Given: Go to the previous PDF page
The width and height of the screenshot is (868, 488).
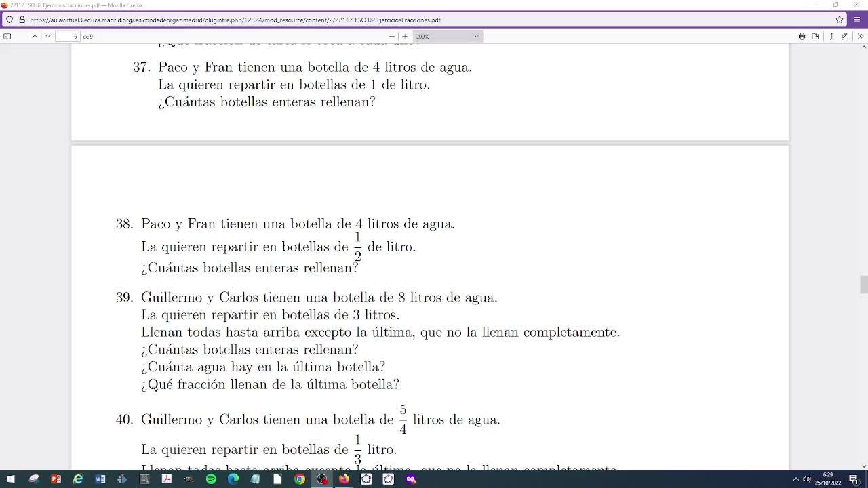Looking at the screenshot, I should point(35,36).
